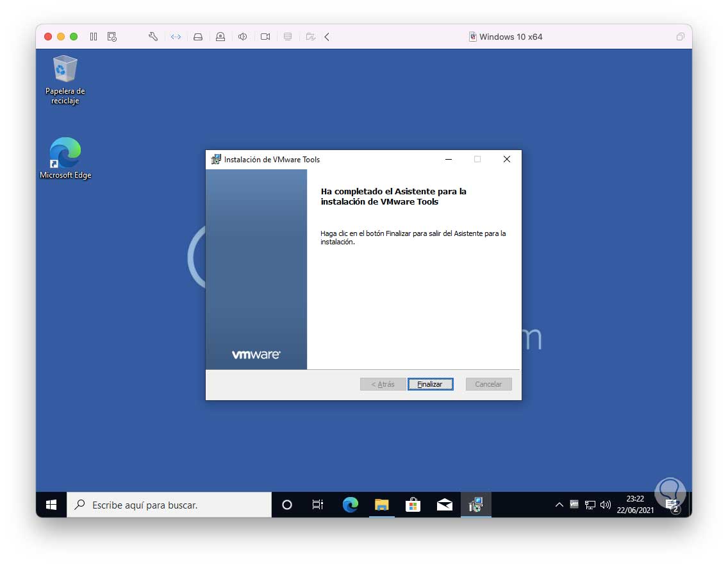The width and height of the screenshot is (728, 565).
Task: Click the Atrás back button
Action: (383, 384)
